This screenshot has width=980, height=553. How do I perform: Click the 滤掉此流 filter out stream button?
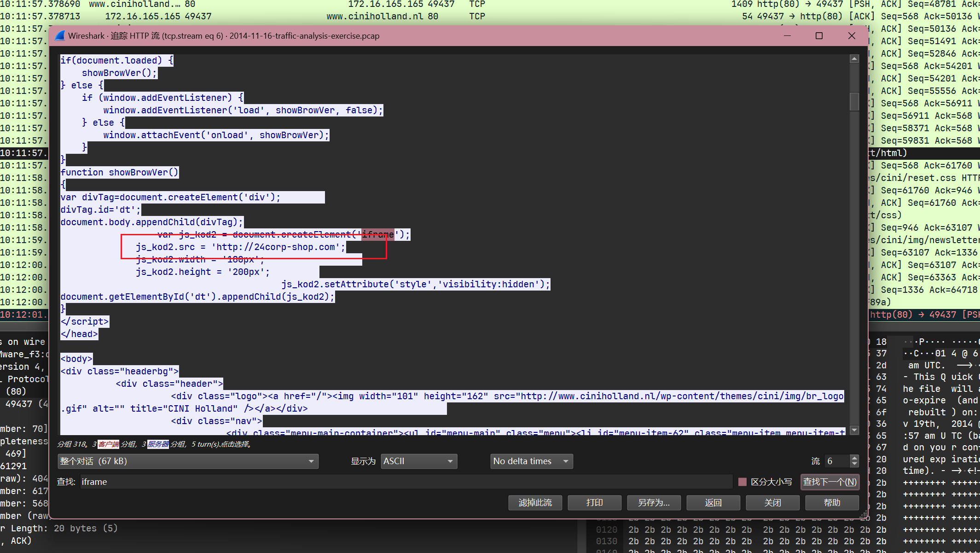point(535,502)
